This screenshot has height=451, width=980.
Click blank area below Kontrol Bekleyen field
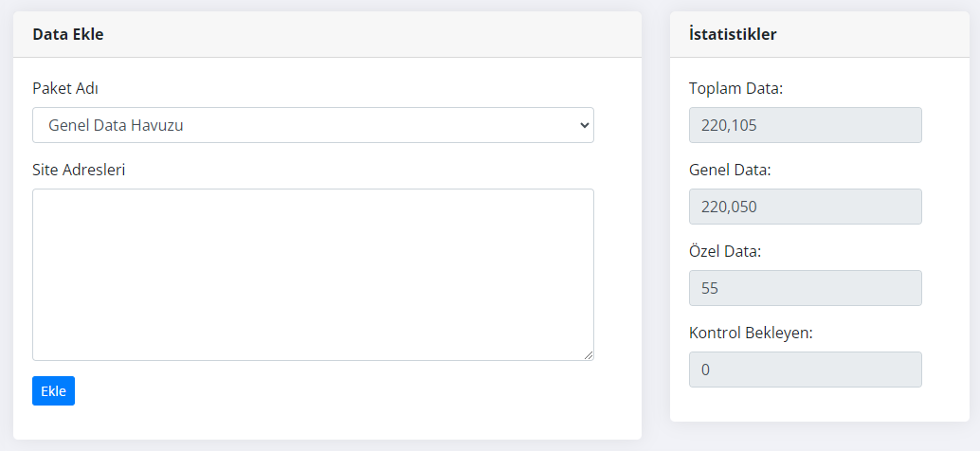tap(805, 405)
